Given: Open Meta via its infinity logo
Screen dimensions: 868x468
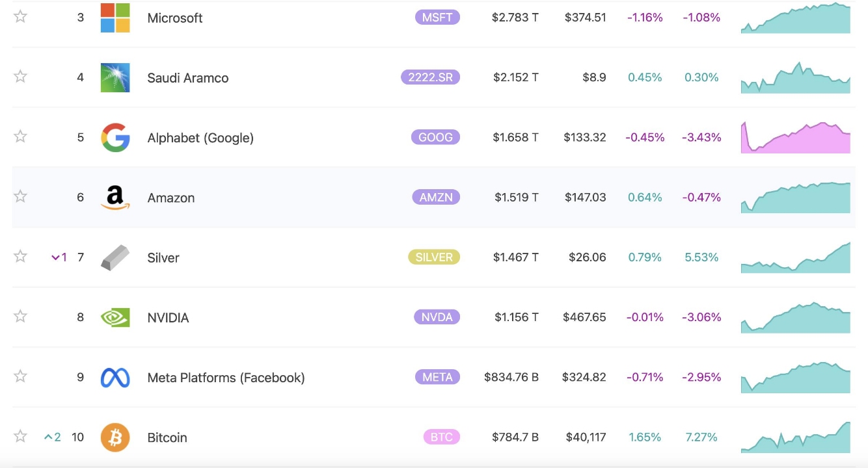Looking at the screenshot, I should pyautogui.click(x=115, y=377).
